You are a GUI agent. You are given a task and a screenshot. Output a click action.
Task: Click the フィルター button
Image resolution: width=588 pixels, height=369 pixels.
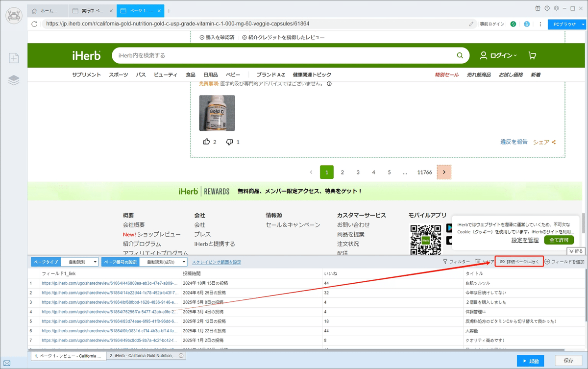(x=456, y=262)
